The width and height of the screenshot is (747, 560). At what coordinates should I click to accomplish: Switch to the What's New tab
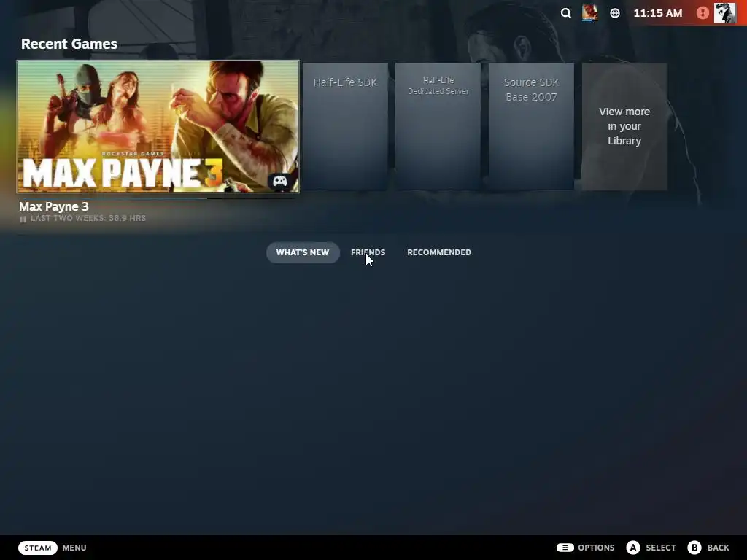[x=303, y=252]
